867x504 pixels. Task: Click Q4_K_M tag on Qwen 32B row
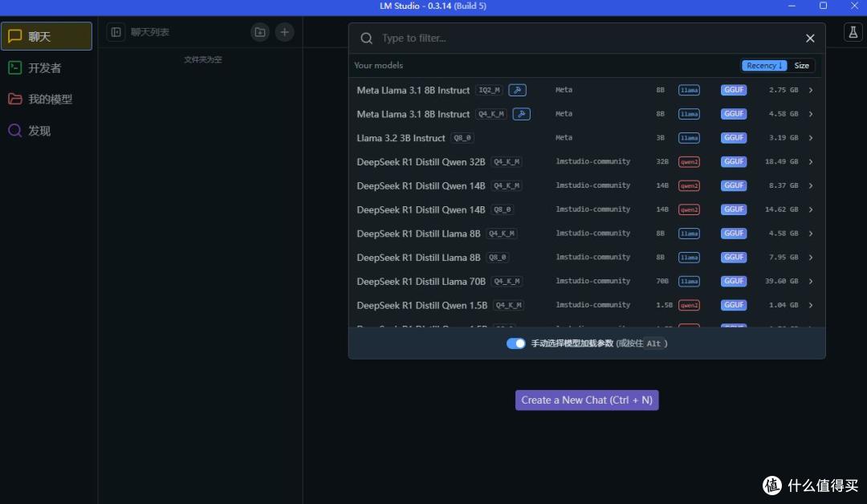coord(507,161)
